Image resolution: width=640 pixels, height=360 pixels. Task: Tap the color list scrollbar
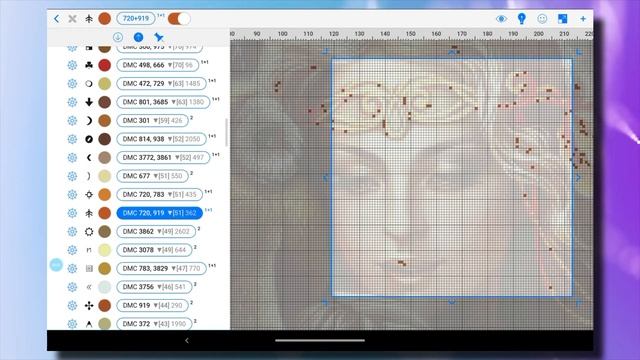(x=227, y=133)
